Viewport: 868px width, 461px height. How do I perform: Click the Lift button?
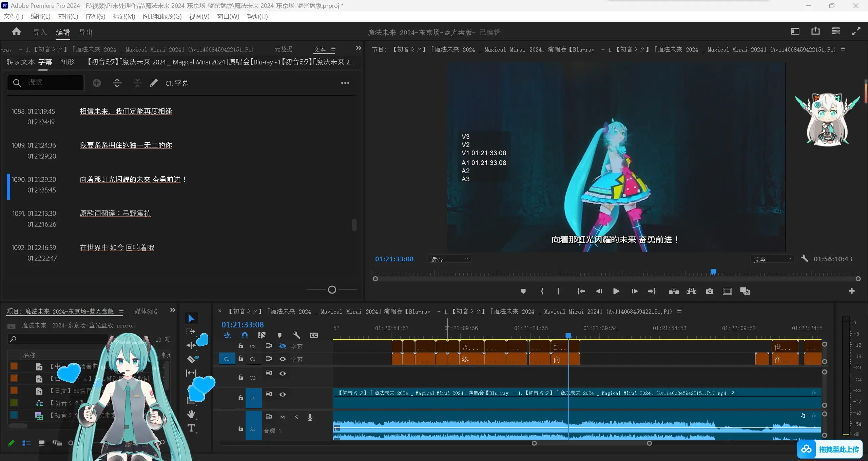tap(674, 291)
